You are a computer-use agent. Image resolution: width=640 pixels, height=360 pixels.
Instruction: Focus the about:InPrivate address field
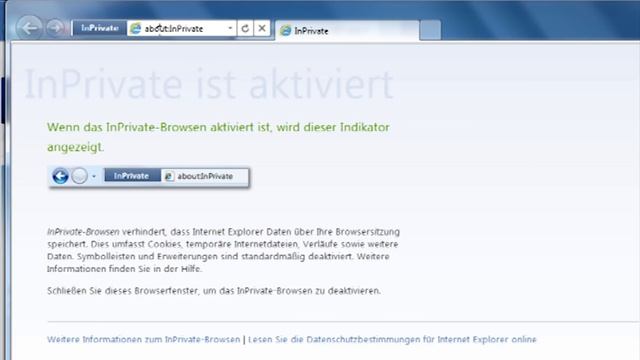point(183,29)
